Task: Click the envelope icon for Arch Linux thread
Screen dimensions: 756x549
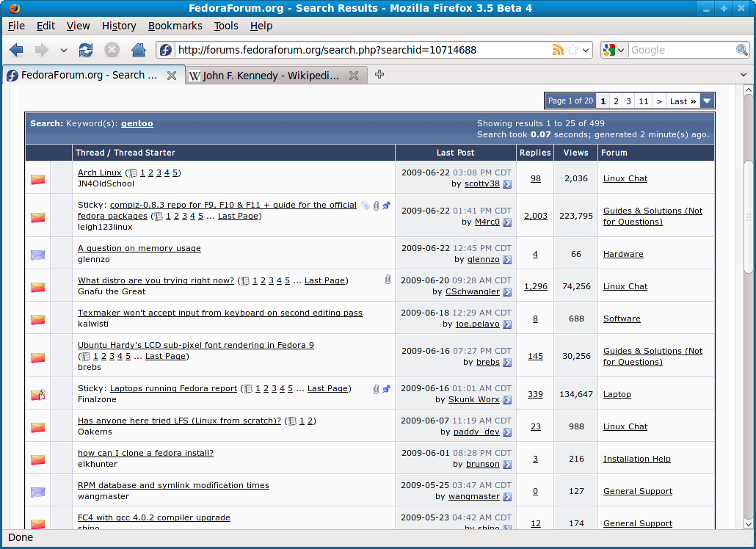Action: click(38, 179)
